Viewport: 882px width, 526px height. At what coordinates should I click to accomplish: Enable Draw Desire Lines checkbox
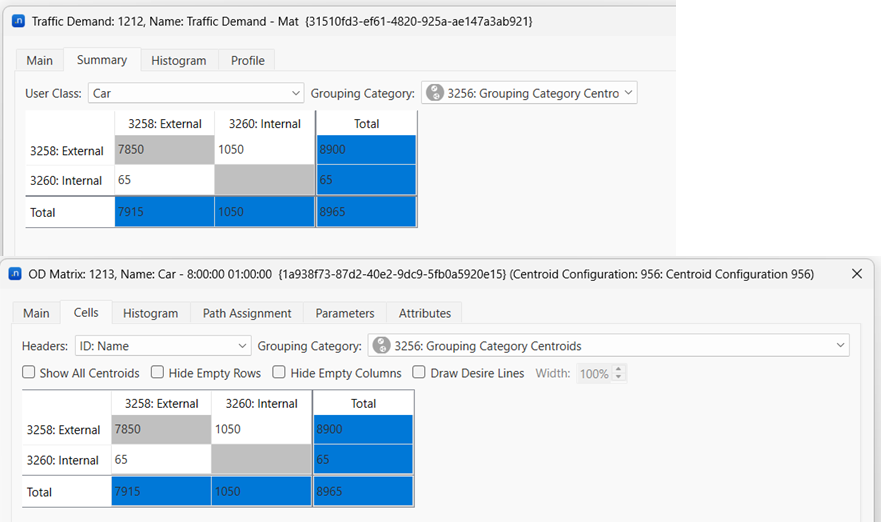[x=420, y=373]
